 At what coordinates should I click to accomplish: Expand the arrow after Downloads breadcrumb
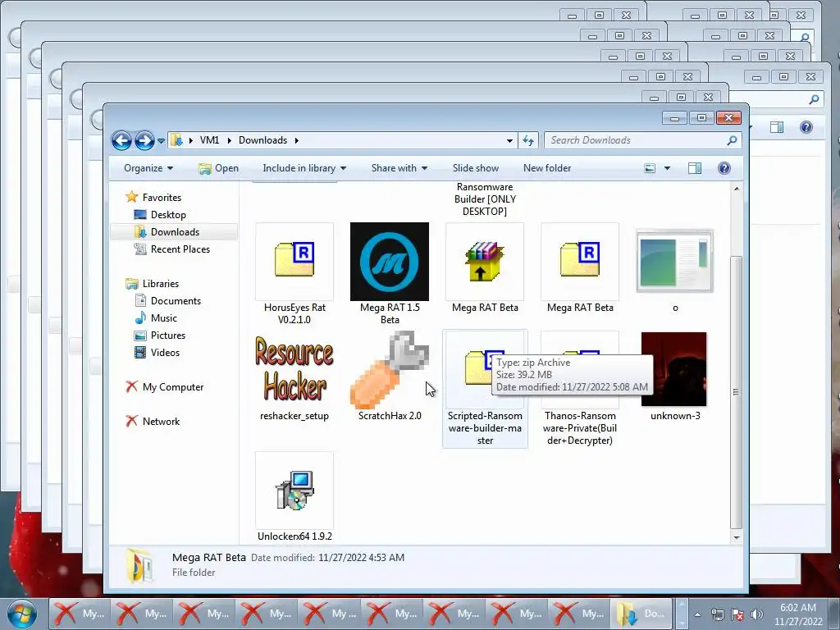coord(296,140)
